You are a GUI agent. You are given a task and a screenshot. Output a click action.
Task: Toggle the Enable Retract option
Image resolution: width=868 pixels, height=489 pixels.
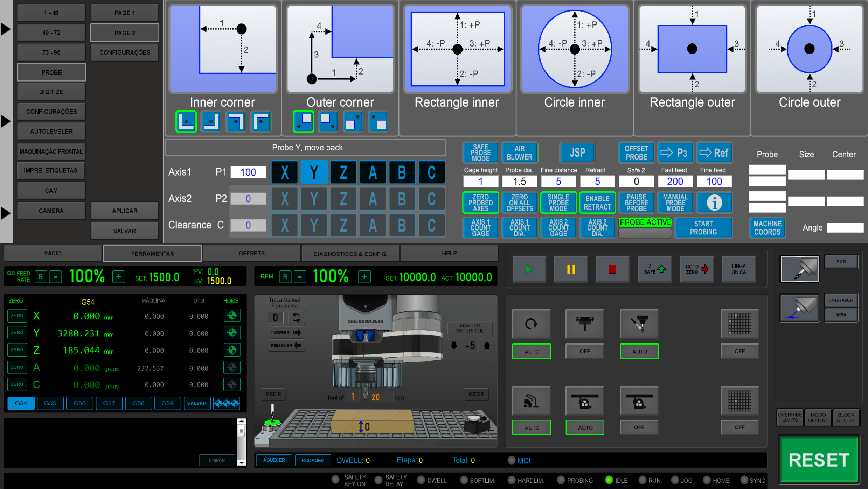(x=597, y=203)
